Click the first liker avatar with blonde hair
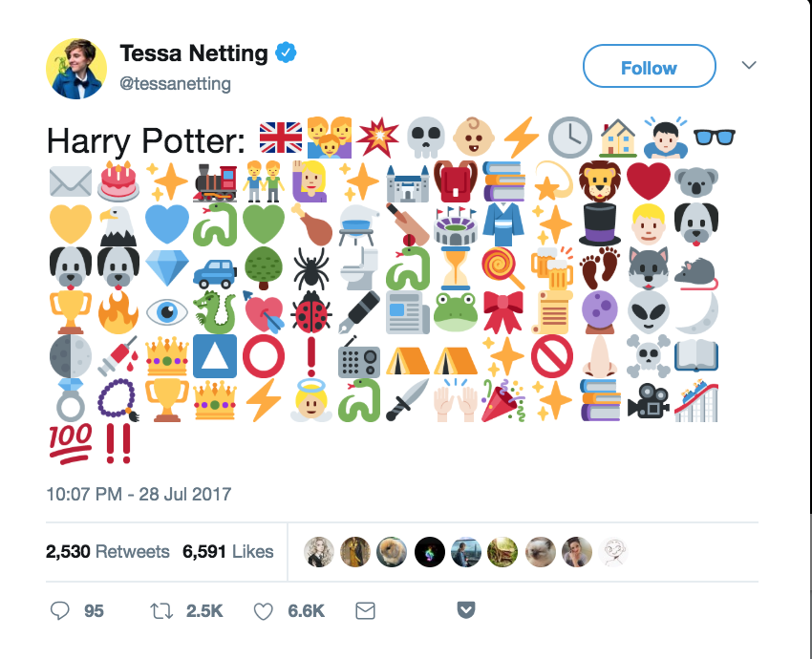 pyautogui.click(x=318, y=552)
